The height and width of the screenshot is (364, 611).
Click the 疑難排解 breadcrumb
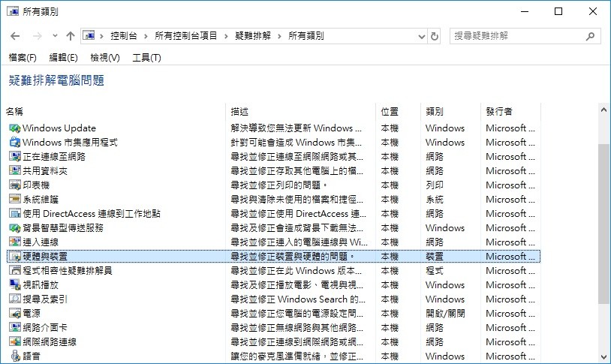point(253,36)
